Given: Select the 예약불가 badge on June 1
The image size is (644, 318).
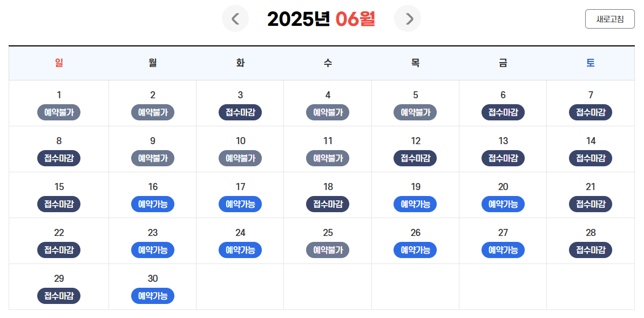Looking at the screenshot, I should click(x=59, y=112).
